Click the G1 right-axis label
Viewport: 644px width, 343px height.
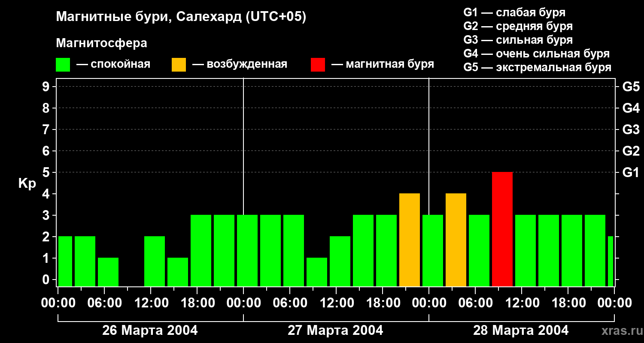pyautogui.click(x=631, y=172)
